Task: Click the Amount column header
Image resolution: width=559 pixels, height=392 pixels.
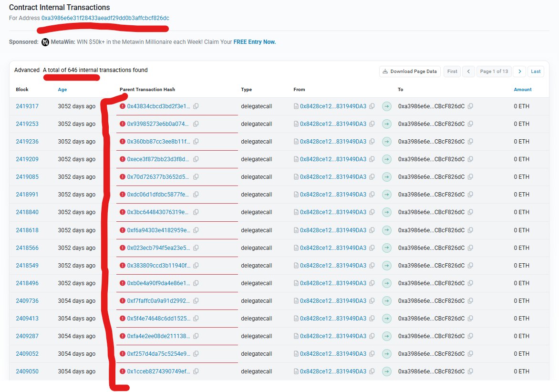Action: [x=523, y=90]
